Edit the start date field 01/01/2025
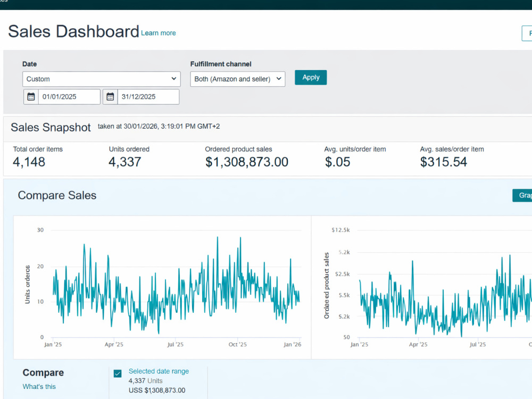Screen dimensions: 532x399 click(69, 97)
